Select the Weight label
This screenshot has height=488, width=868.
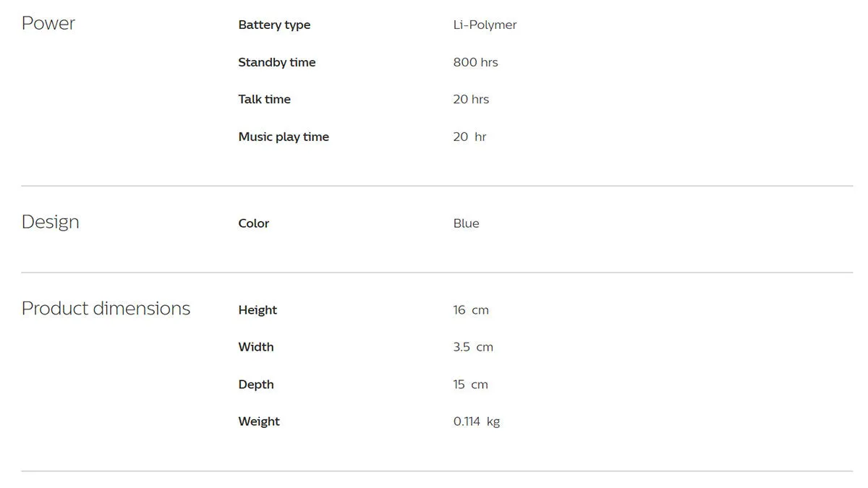tap(259, 421)
